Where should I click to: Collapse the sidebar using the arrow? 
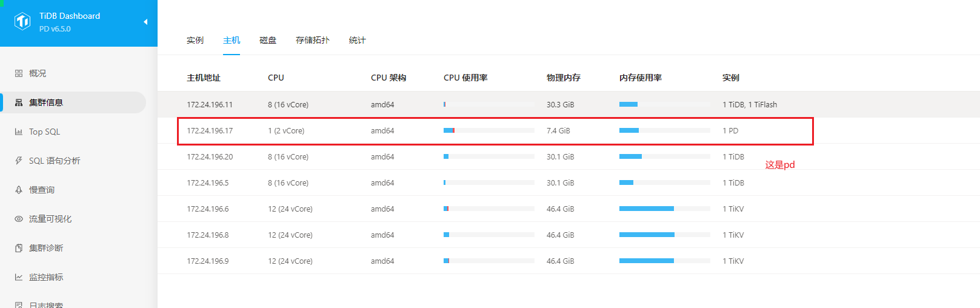pyautogui.click(x=145, y=22)
